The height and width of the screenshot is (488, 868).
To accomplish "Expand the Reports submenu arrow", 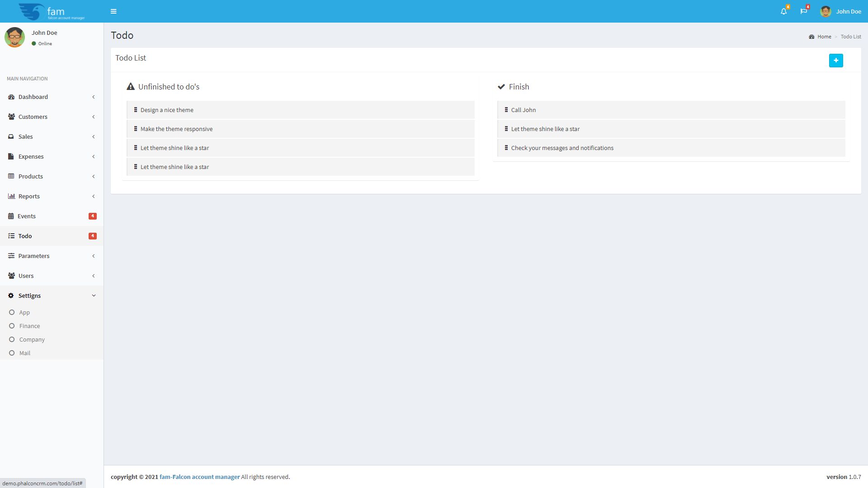I will click(x=94, y=196).
